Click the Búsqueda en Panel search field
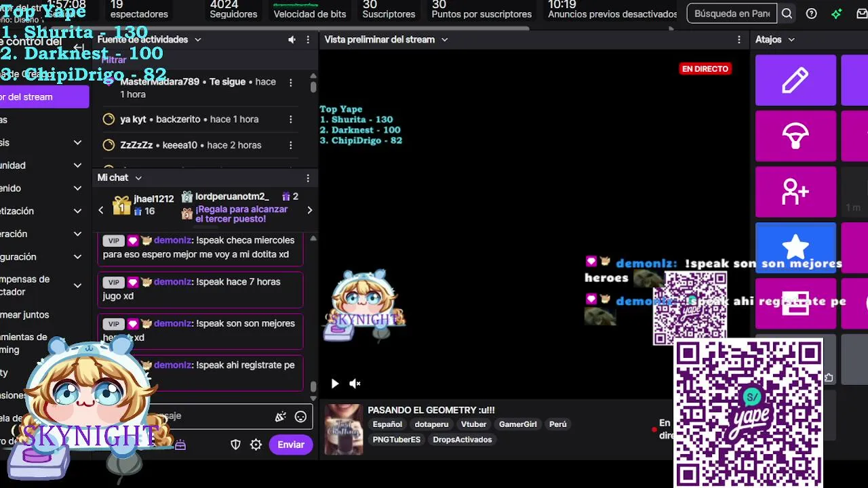Viewport: 868px width, 488px height. tap(732, 14)
